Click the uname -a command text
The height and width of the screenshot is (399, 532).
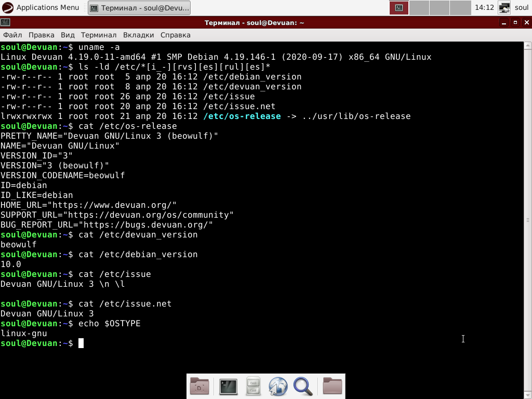[x=99, y=47]
